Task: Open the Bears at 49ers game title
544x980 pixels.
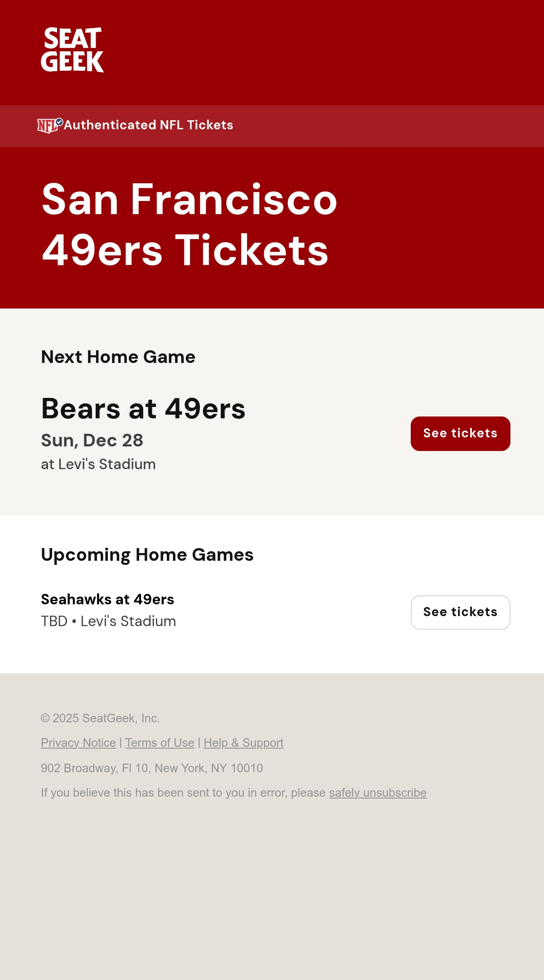Action: pyautogui.click(x=143, y=408)
